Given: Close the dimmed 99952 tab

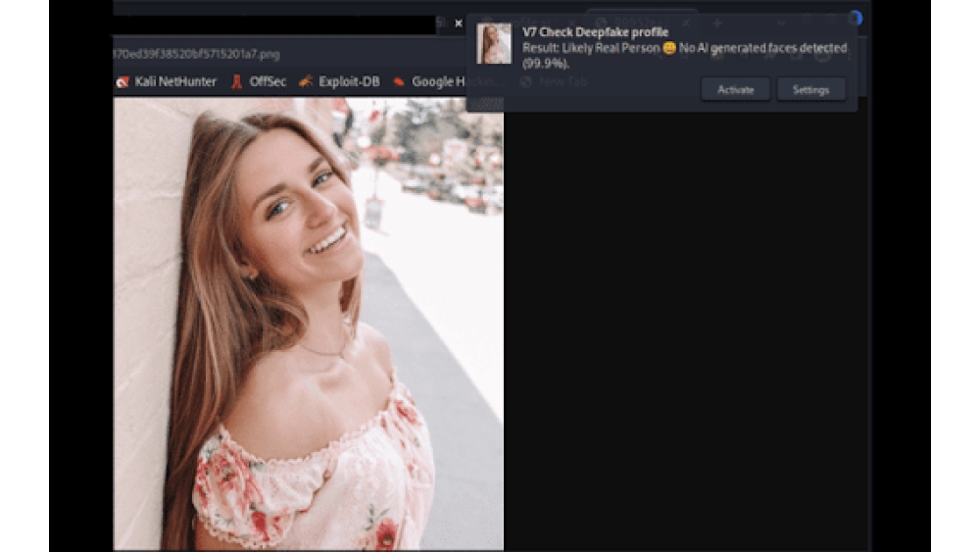Looking at the screenshot, I should point(686,24).
